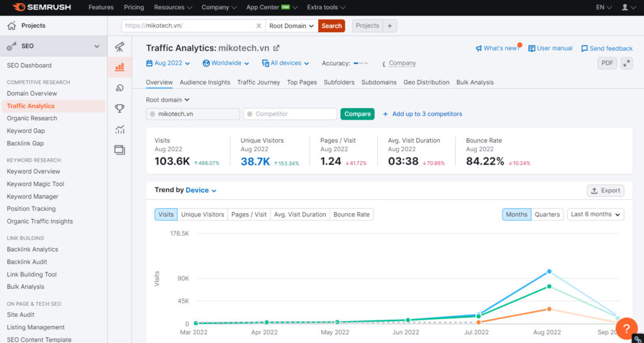
Task: Select the bar chart analytics icon
Action: click(x=119, y=67)
